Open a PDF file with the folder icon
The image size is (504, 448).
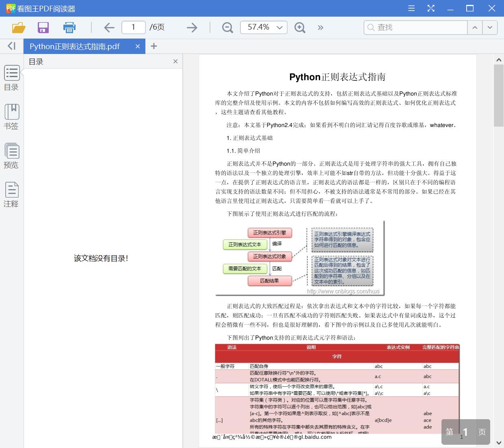(x=17, y=27)
